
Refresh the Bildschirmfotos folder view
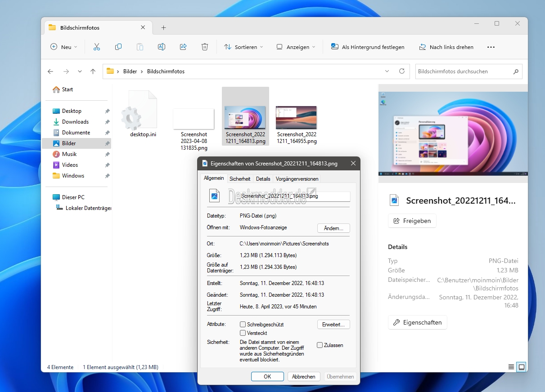[402, 71]
